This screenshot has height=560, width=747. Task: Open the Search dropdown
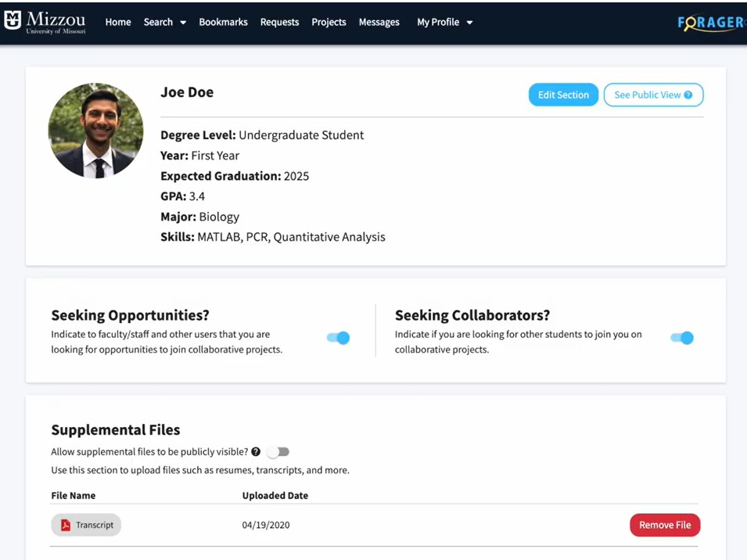click(164, 22)
